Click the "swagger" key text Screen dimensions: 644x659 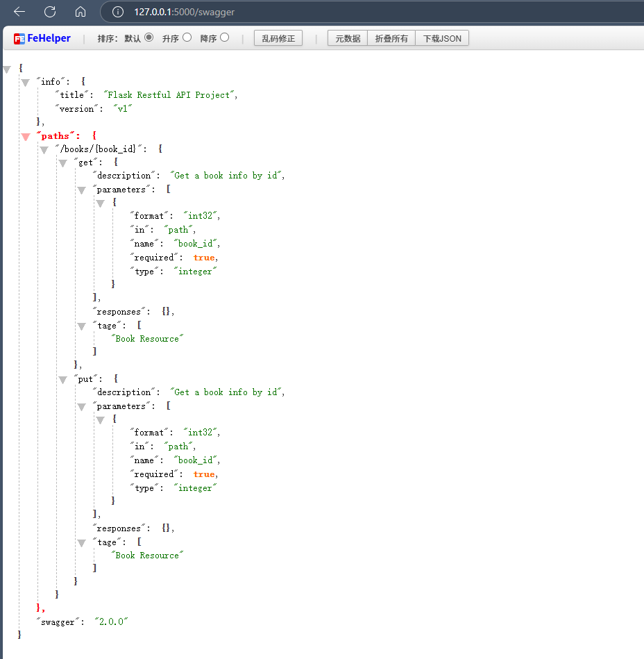pyautogui.click(x=58, y=622)
